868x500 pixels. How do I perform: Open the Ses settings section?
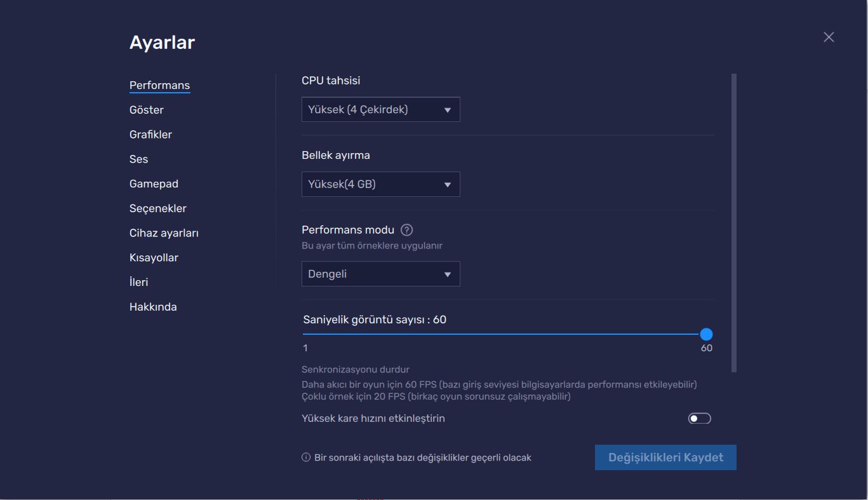tap(138, 159)
